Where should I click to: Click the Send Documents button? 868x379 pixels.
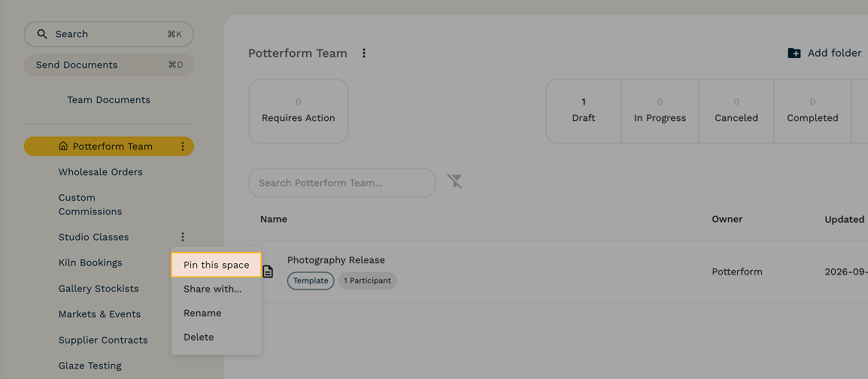click(108, 65)
